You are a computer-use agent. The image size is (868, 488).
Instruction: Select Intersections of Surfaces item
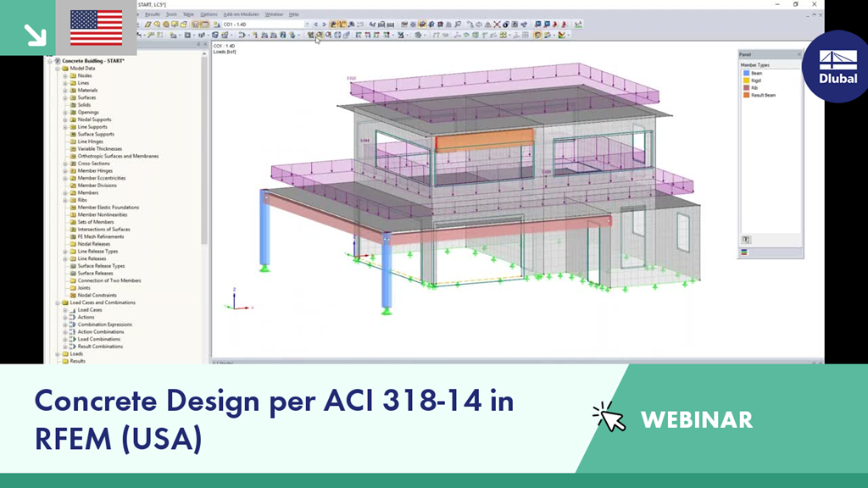point(103,230)
